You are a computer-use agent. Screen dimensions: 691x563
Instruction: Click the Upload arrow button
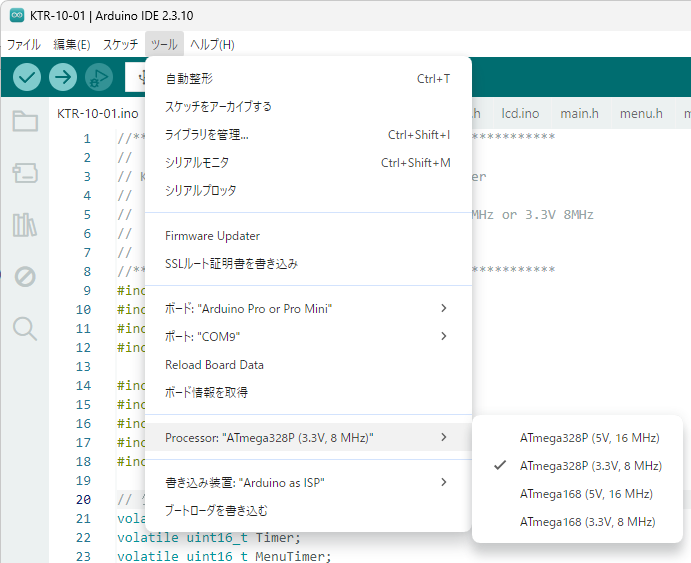(63, 78)
